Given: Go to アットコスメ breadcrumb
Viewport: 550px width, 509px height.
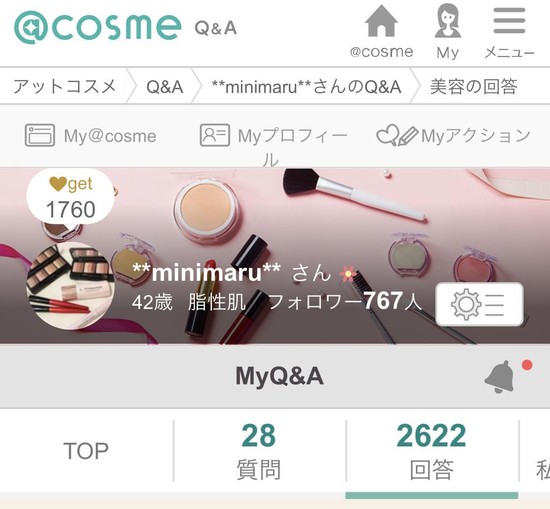Looking at the screenshot, I should 65,86.
